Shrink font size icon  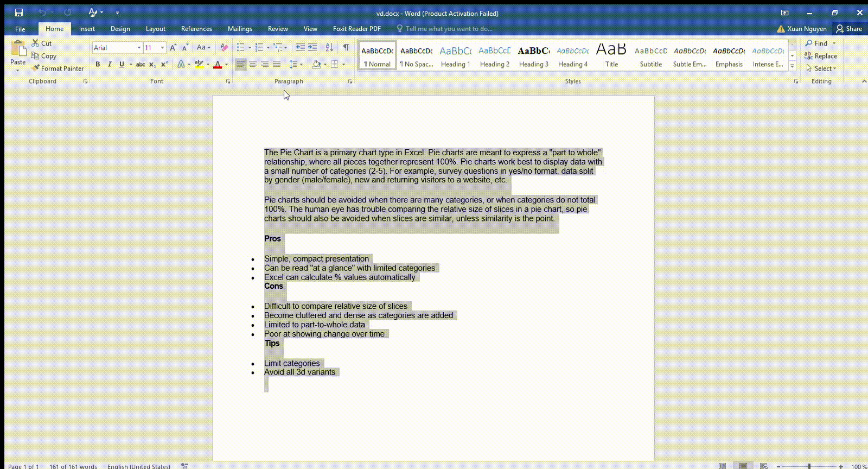coord(185,48)
